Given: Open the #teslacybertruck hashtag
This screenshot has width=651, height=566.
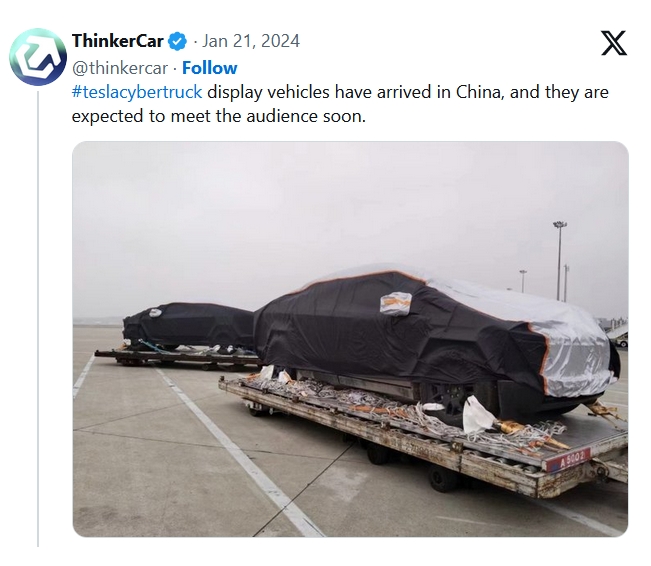Looking at the screenshot, I should click(137, 92).
